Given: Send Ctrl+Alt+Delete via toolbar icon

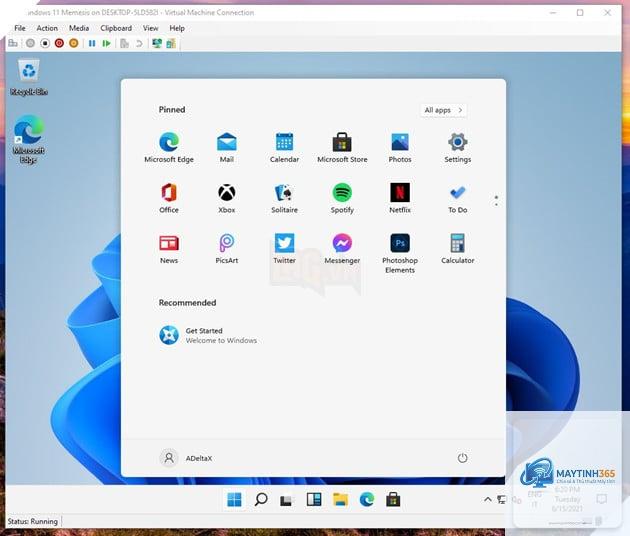Looking at the screenshot, I should click(13, 43).
